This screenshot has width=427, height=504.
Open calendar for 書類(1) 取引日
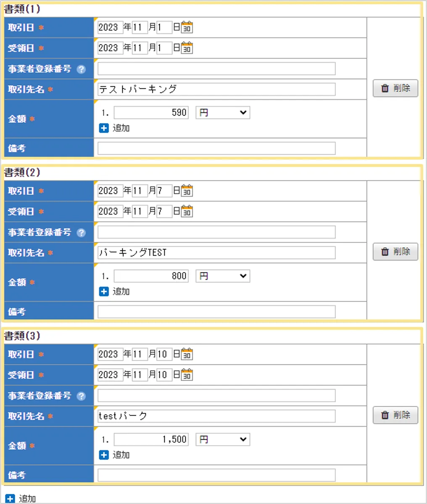pos(187,27)
